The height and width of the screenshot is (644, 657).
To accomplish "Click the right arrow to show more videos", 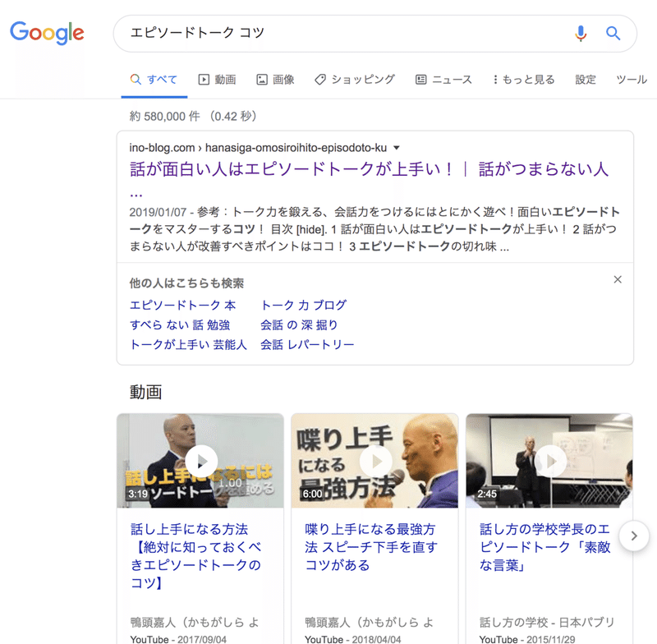I will [x=634, y=536].
